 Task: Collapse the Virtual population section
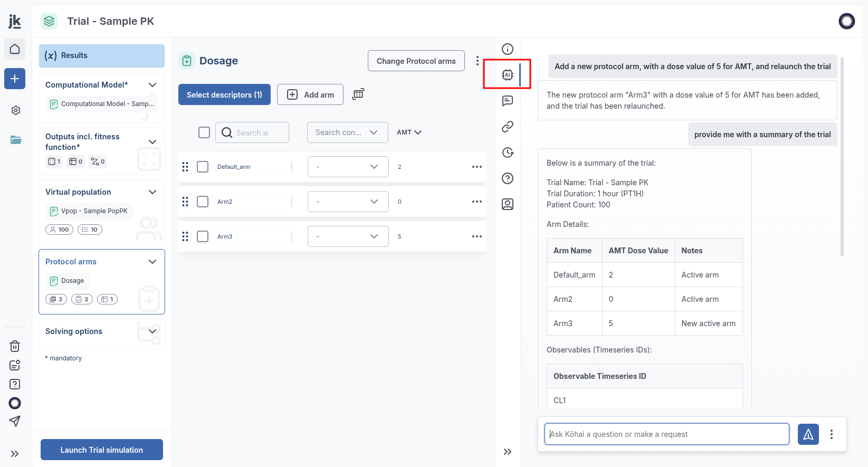(x=152, y=192)
